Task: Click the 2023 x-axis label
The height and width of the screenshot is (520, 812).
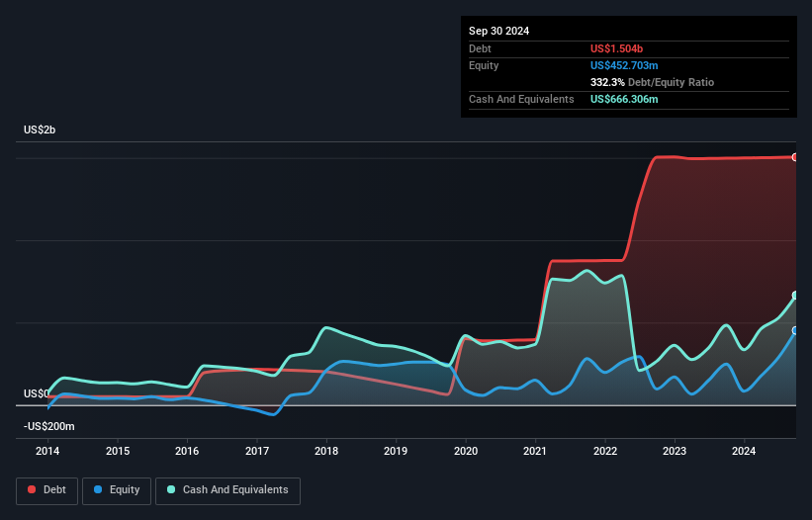Action: [675, 451]
